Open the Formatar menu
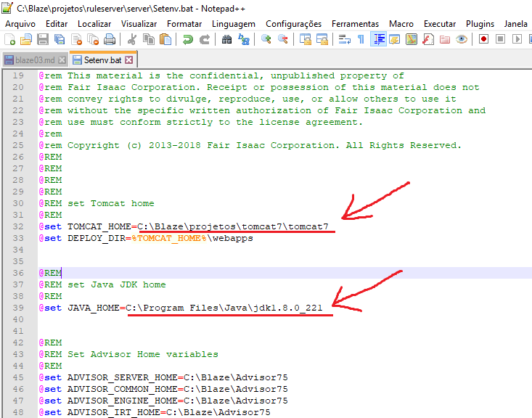 pyautogui.click(x=184, y=24)
